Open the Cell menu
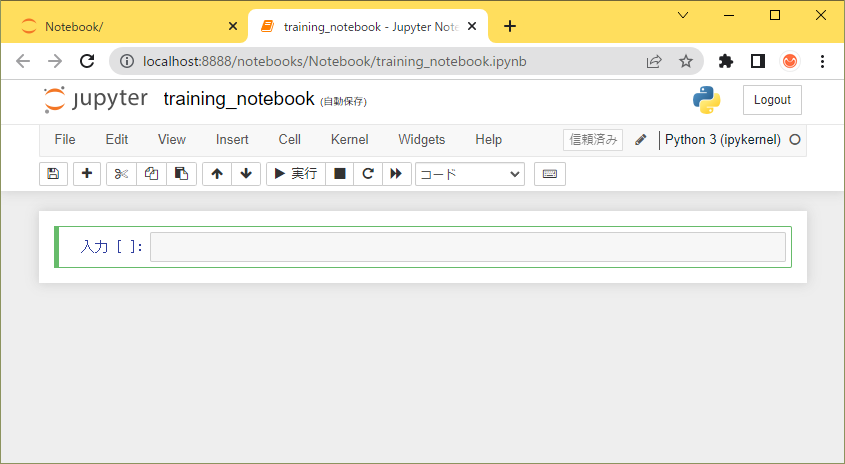845x464 pixels. (x=289, y=140)
